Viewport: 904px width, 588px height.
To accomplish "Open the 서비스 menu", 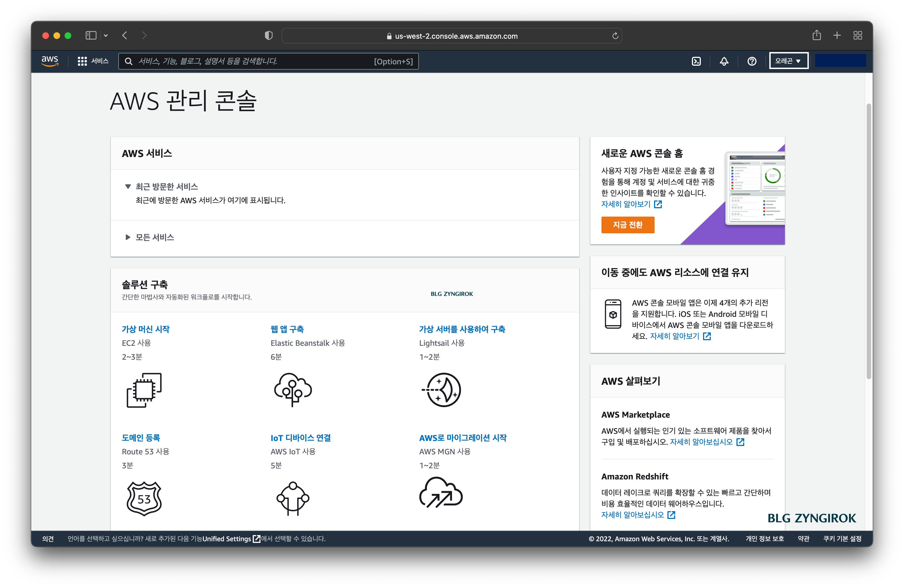I will (x=92, y=61).
